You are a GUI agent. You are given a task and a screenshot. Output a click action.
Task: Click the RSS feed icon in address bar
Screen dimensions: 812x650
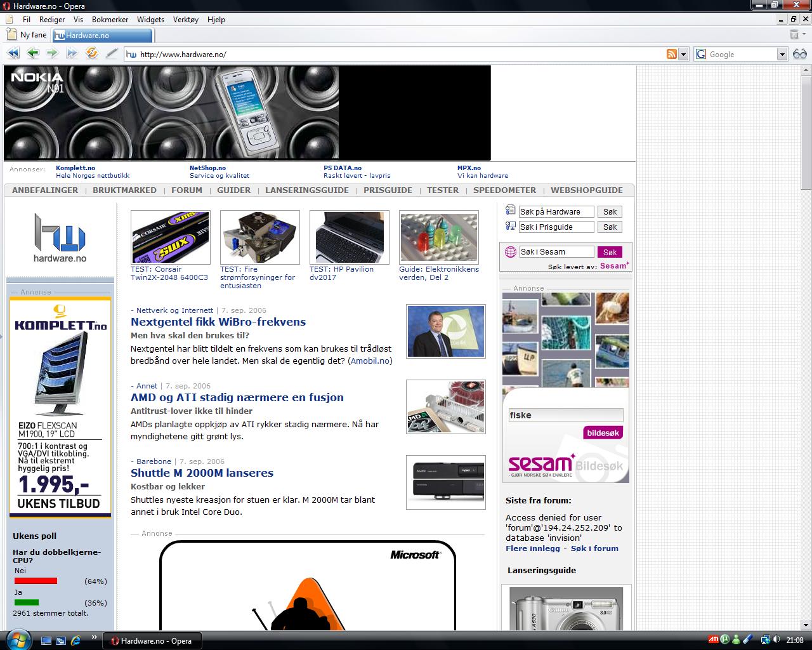(x=672, y=54)
